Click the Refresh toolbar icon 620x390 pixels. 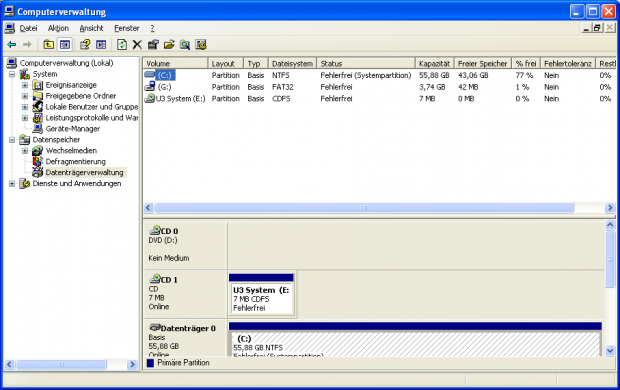[x=122, y=45]
